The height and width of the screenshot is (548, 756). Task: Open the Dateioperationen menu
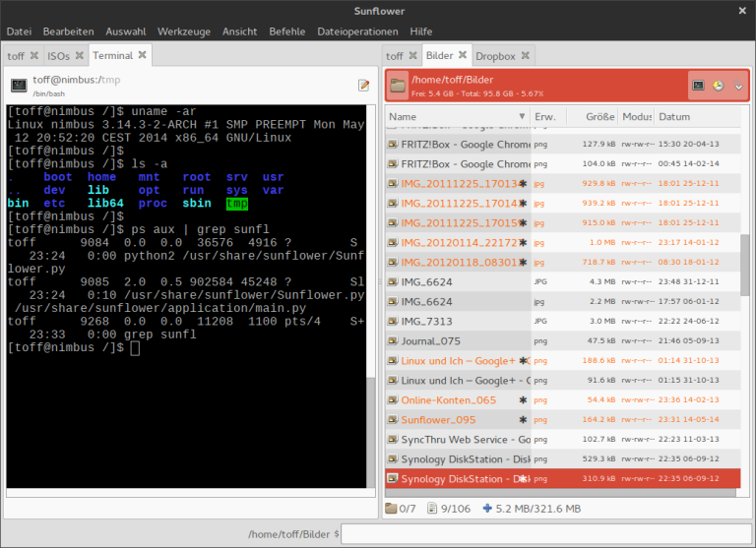point(357,31)
